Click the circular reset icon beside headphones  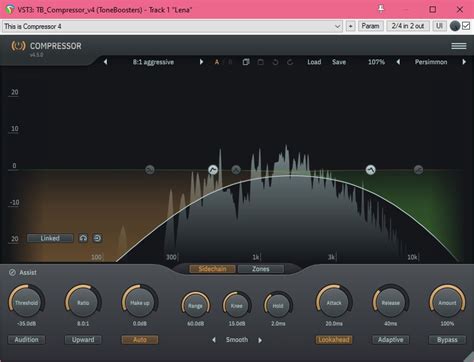coord(97,238)
